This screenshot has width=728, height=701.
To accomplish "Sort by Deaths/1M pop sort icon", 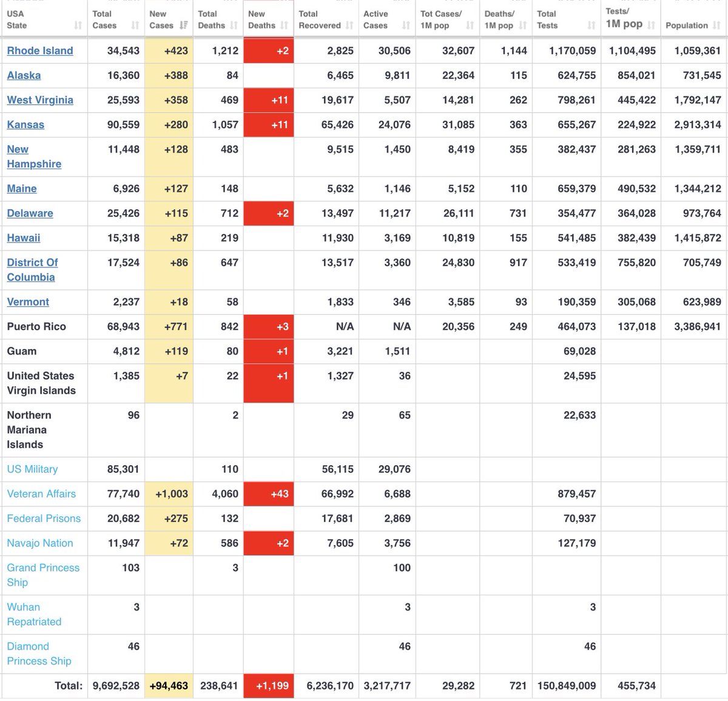I will (522, 25).
